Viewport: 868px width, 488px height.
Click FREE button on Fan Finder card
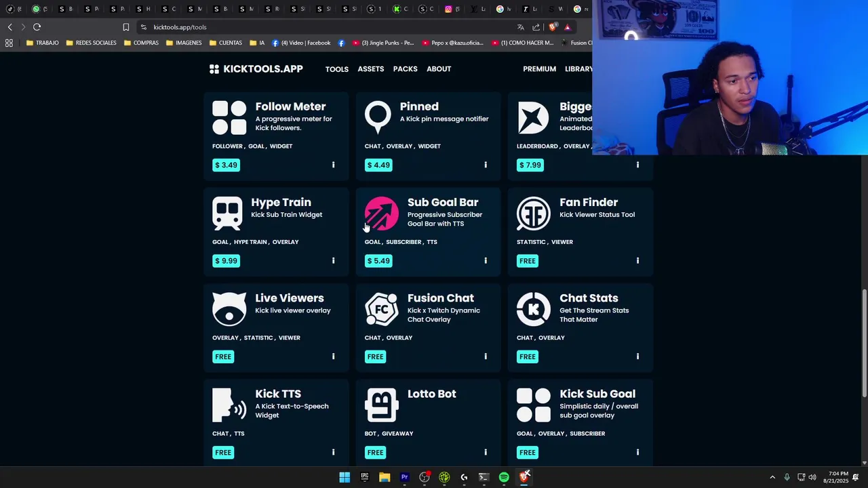pyautogui.click(x=528, y=260)
